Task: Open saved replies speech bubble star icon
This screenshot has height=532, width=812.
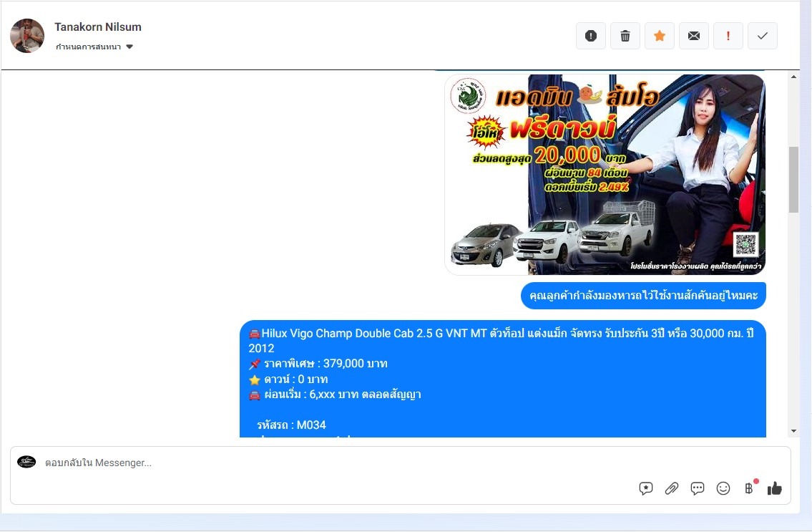Action: click(646, 488)
